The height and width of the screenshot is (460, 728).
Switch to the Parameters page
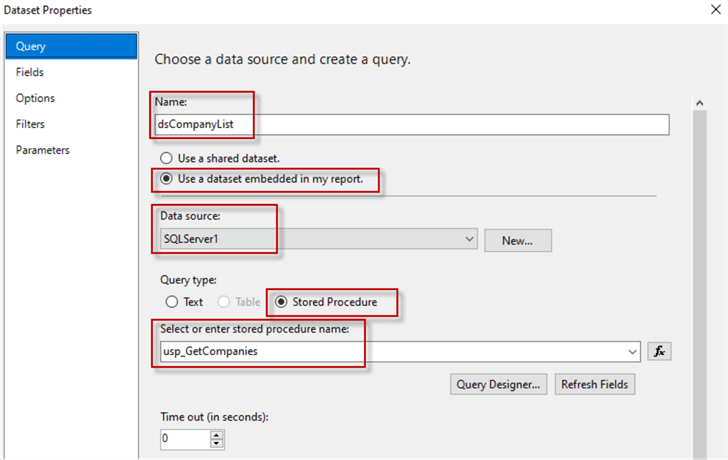tap(42, 150)
